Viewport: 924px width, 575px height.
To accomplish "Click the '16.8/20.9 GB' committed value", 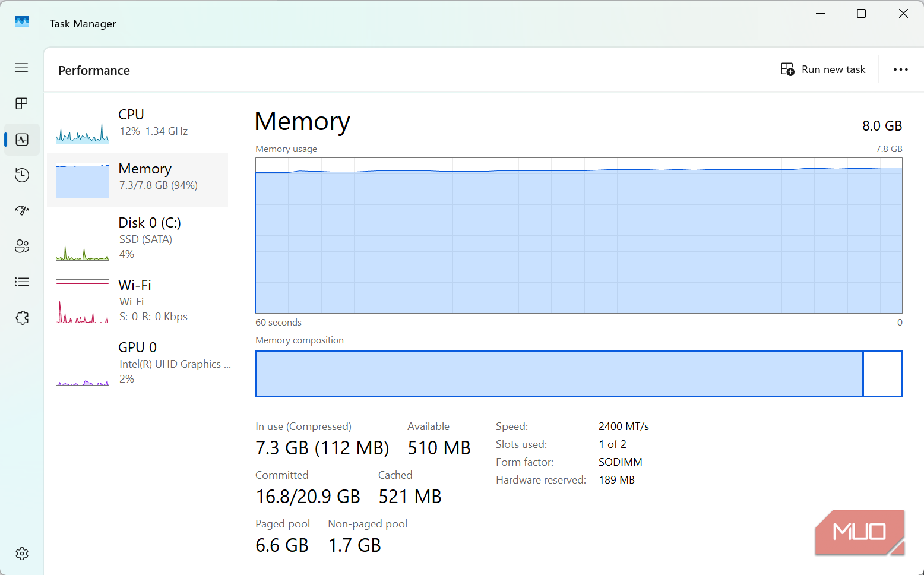I will pyautogui.click(x=308, y=497).
